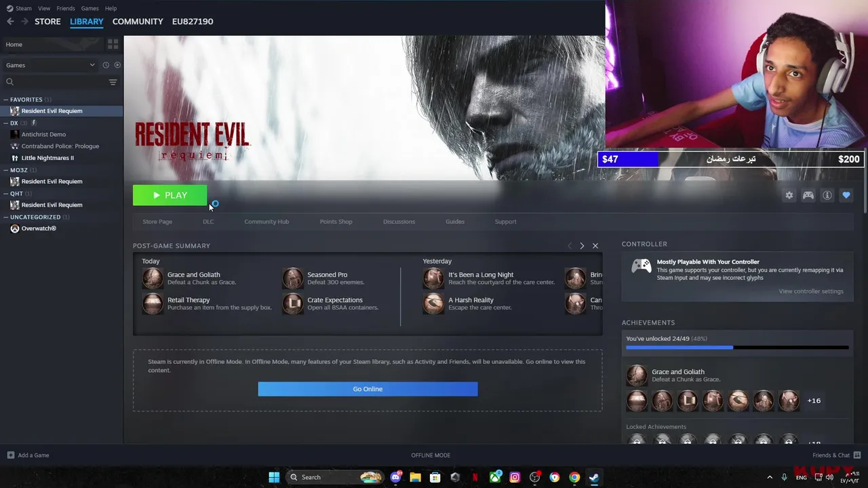The width and height of the screenshot is (868, 488).
Task: Open the Steam menu
Action: point(19,8)
